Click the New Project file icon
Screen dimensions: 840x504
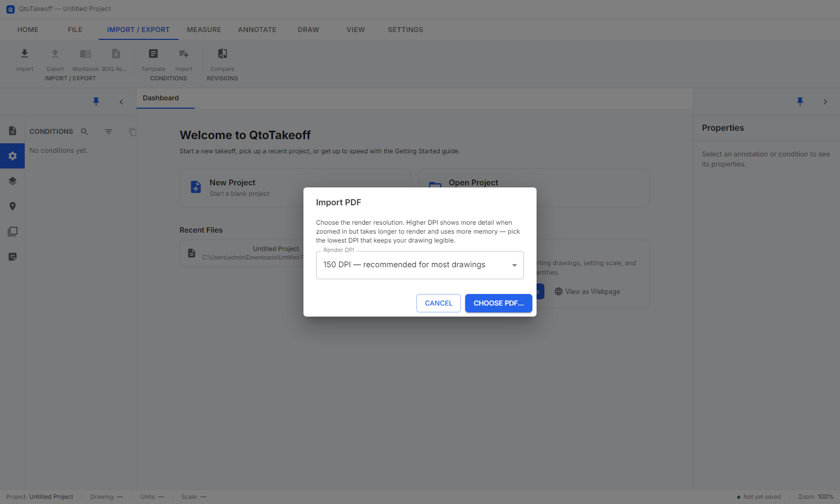pos(196,187)
